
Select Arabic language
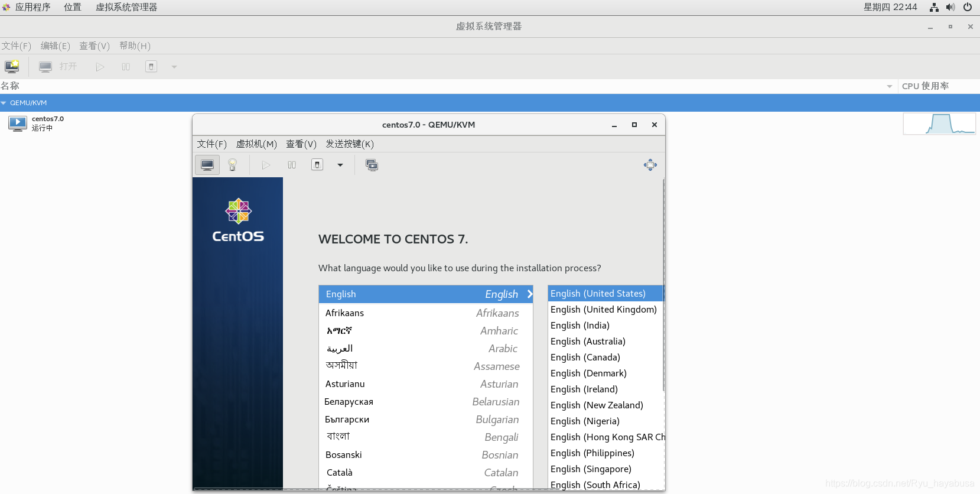pos(425,349)
